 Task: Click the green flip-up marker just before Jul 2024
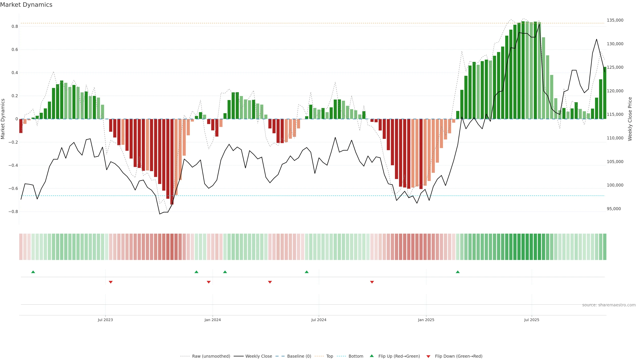click(x=307, y=272)
